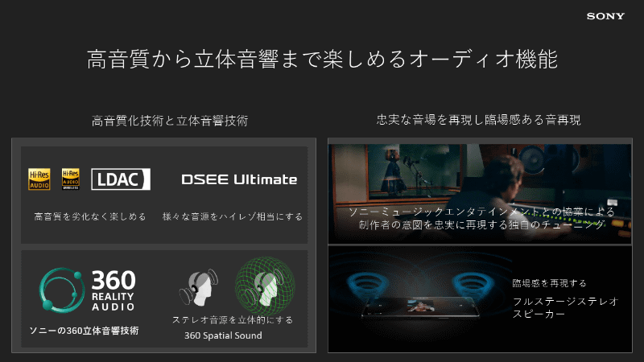The width and height of the screenshot is (644, 362).
Task: Click the 忠実な音場を再現し臨場感ある音再現 heading
Action: [478, 120]
